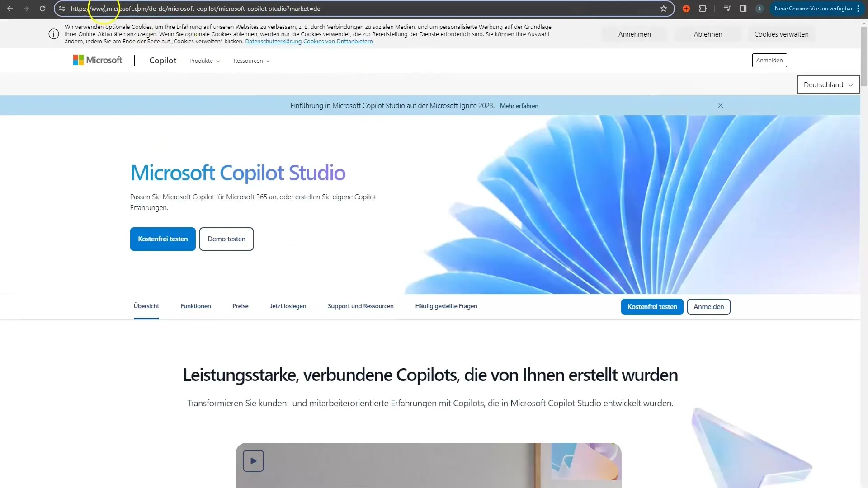This screenshot has width=868, height=488.
Task: Open the Deutschland region dropdown
Action: [828, 84]
